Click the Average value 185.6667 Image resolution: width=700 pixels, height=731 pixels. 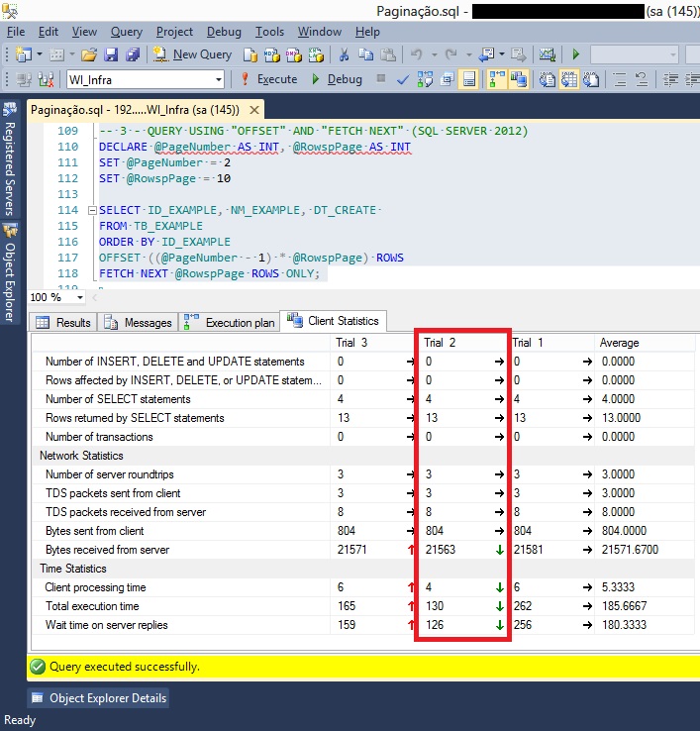[x=624, y=606]
